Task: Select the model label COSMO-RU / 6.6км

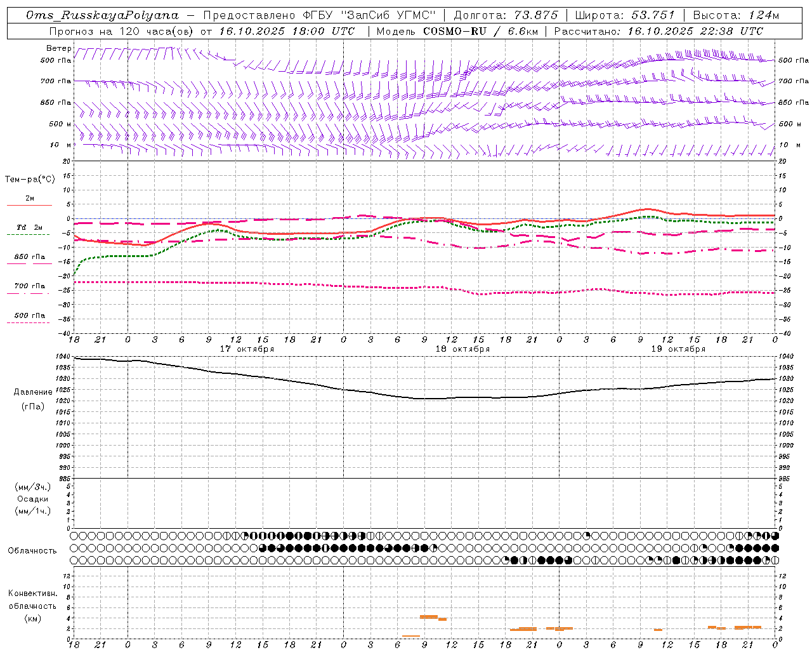Action: (480, 31)
